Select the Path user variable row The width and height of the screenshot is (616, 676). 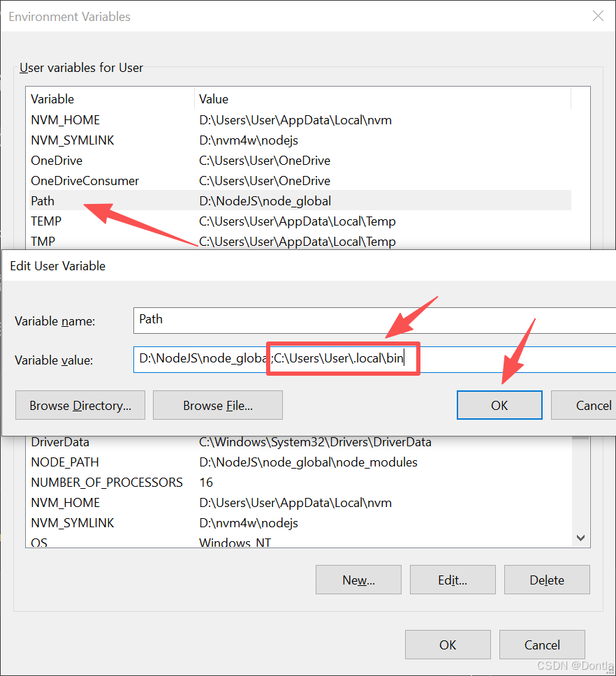pyautogui.click(x=300, y=201)
